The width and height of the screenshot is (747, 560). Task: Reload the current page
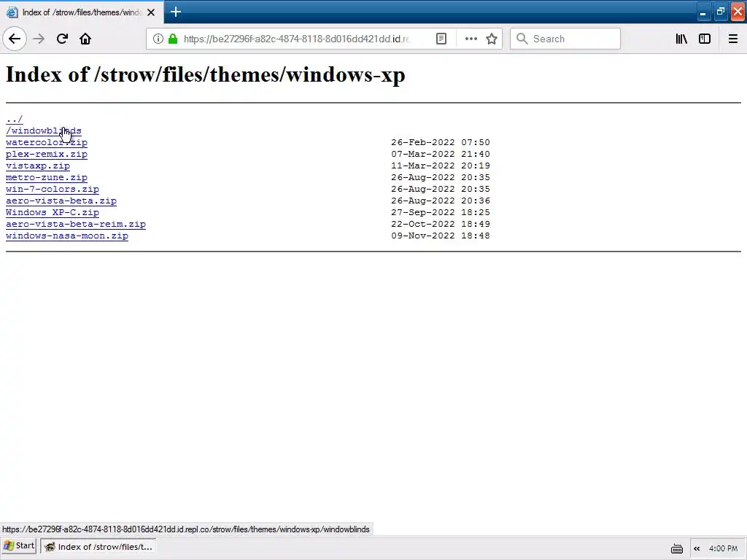point(62,39)
